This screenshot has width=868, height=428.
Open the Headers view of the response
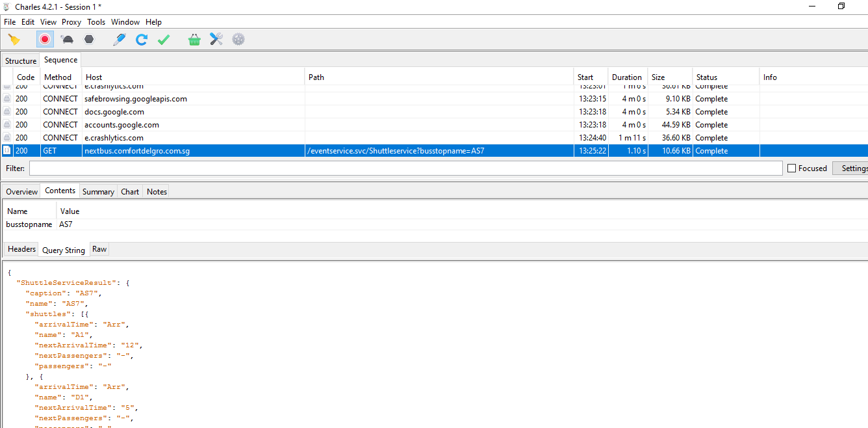(21, 248)
